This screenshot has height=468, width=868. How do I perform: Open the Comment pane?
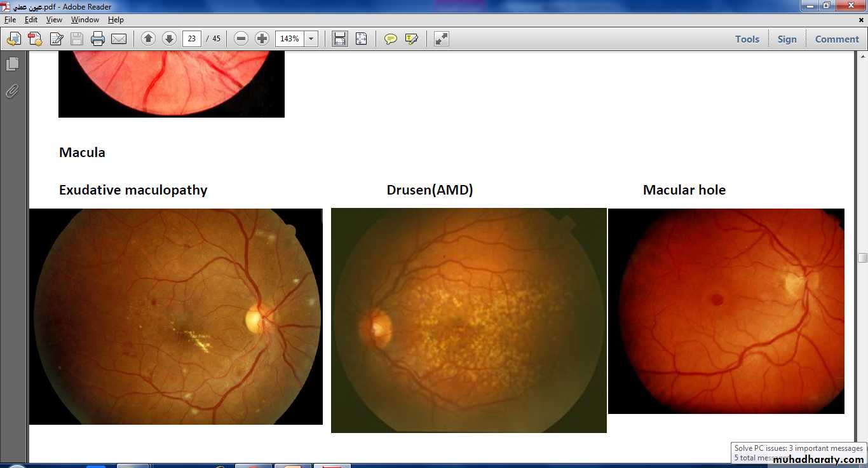coord(836,39)
